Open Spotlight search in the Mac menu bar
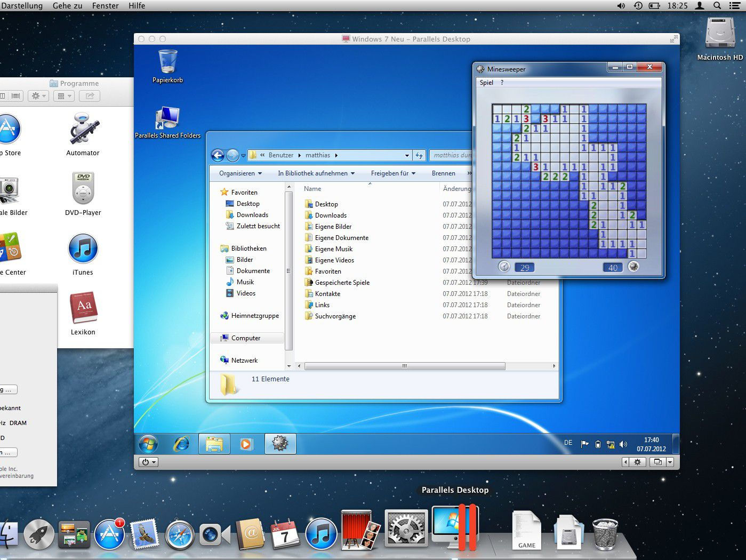Viewport: 746px width, 560px height. pos(717,5)
